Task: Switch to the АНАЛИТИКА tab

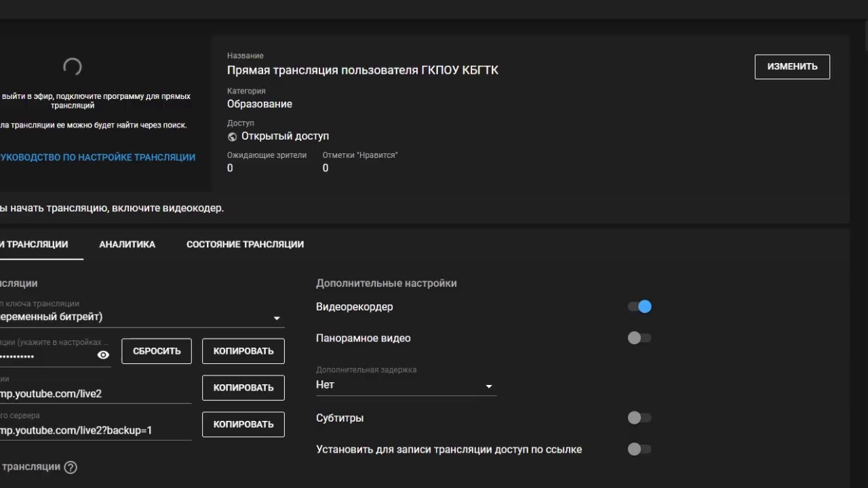Action: [127, 244]
